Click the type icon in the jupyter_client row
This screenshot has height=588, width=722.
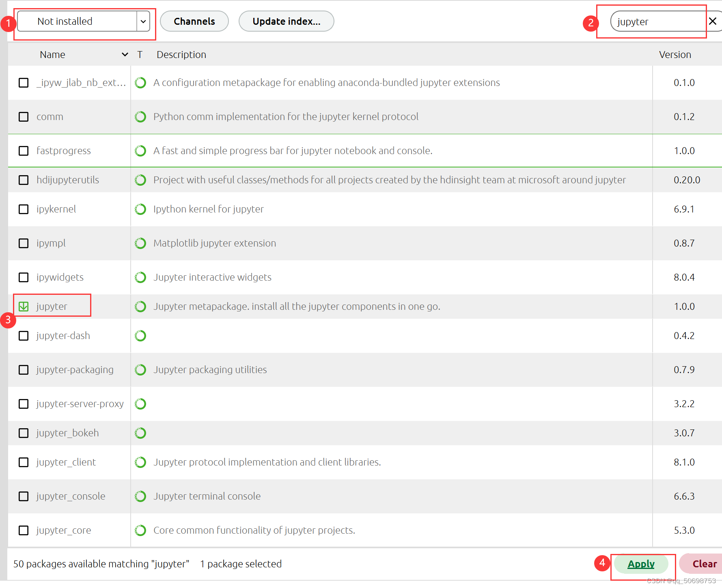point(140,462)
